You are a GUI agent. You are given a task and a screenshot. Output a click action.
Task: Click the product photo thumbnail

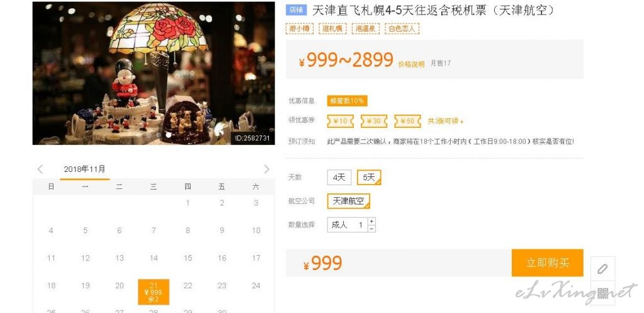pos(154,73)
